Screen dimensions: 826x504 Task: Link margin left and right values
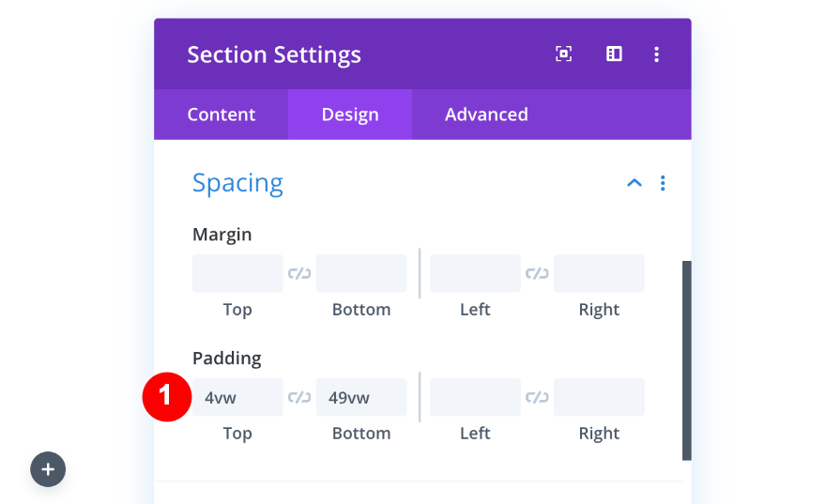(537, 274)
